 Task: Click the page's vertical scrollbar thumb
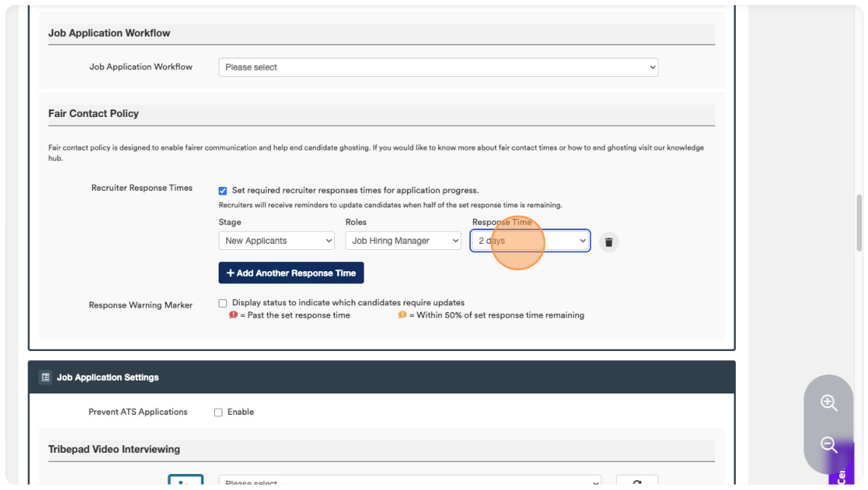[x=859, y=223]
